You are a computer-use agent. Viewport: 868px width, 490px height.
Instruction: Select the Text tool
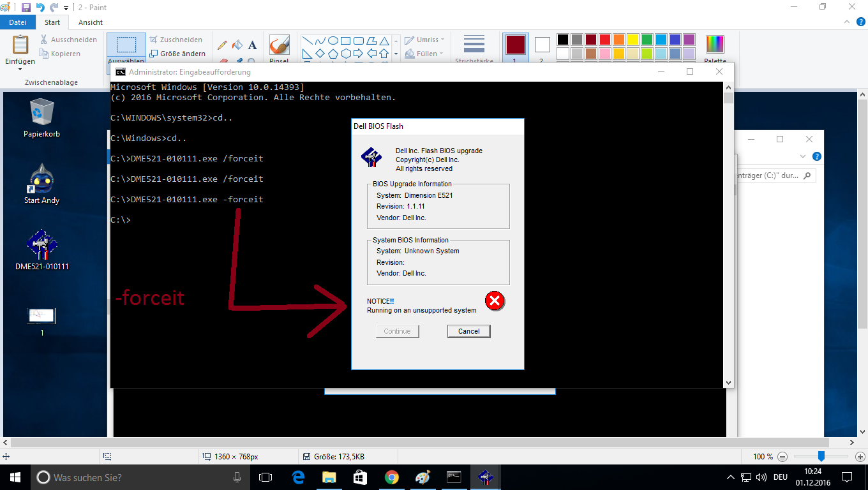(x=253, y=45)
